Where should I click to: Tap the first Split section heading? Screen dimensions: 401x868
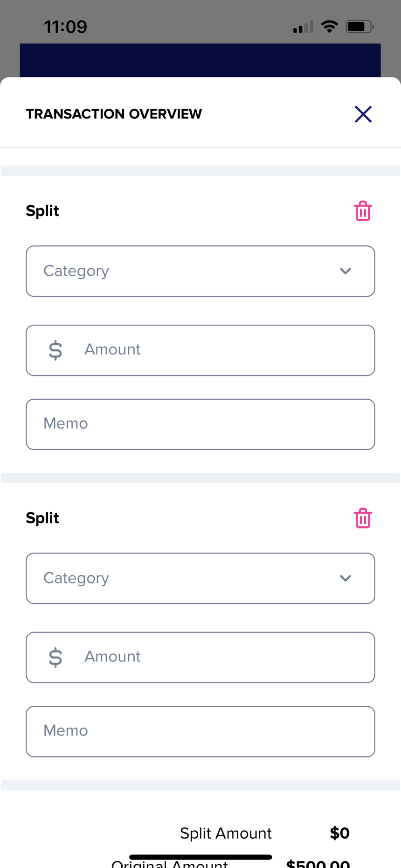[x=42, y=211]
